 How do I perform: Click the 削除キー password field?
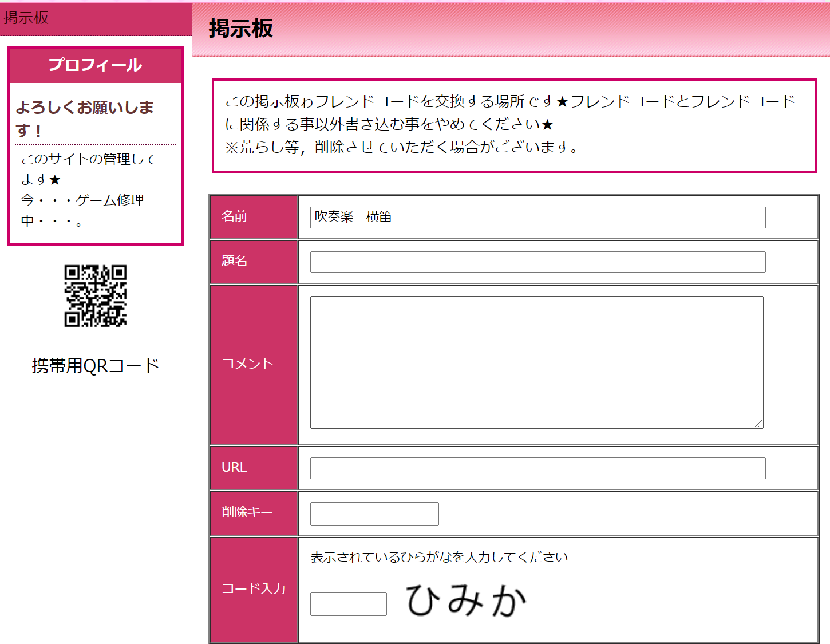[374, 513]
